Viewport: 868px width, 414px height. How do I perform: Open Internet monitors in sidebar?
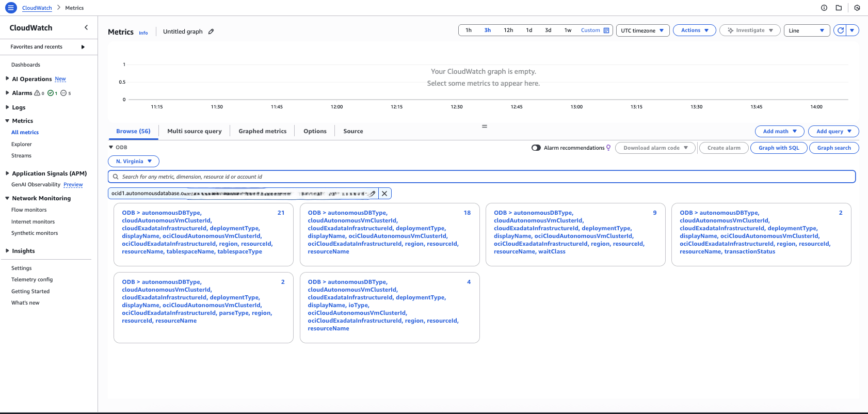33,222
